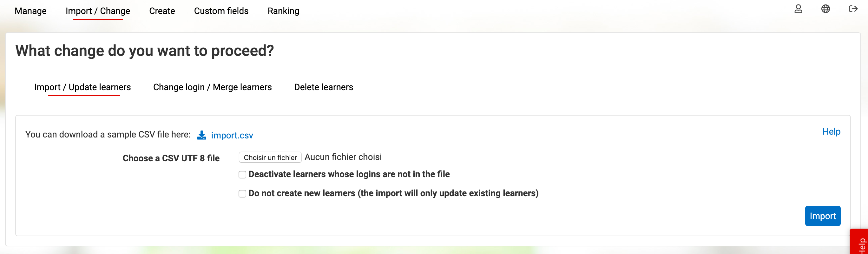
Task: Click the download icon beside import.csv
Action: click(201, 135)
